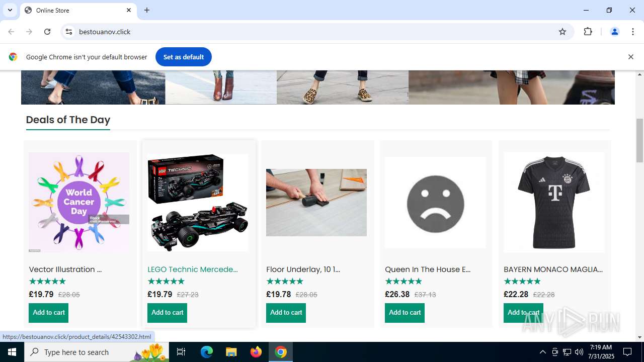Screen dimensions: 644x362
Task: Launch Firefox from the taskbar
Action: 256,352
